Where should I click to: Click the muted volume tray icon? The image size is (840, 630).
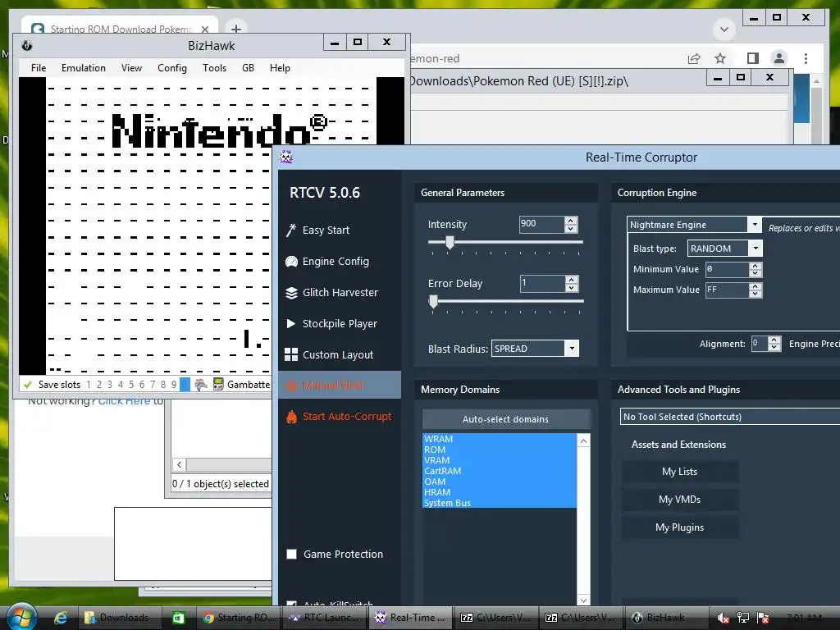click(723, 618)
